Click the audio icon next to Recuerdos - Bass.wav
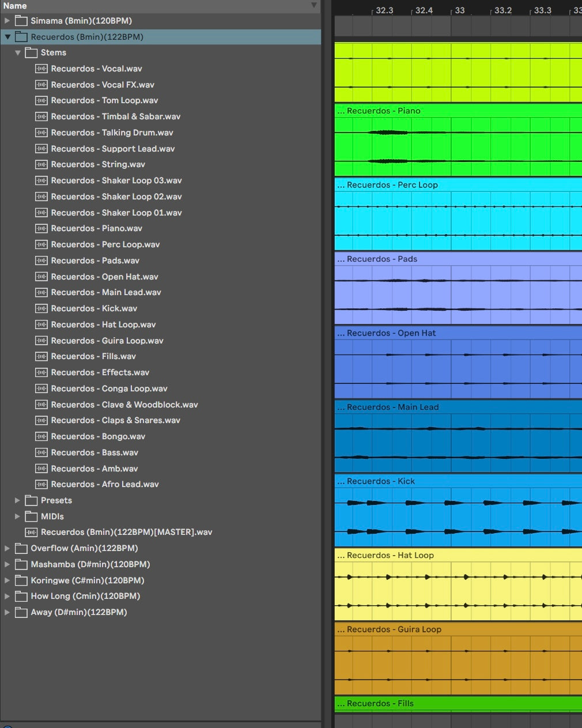The width and height of the screenshot is (582, 728). (41, 452)
